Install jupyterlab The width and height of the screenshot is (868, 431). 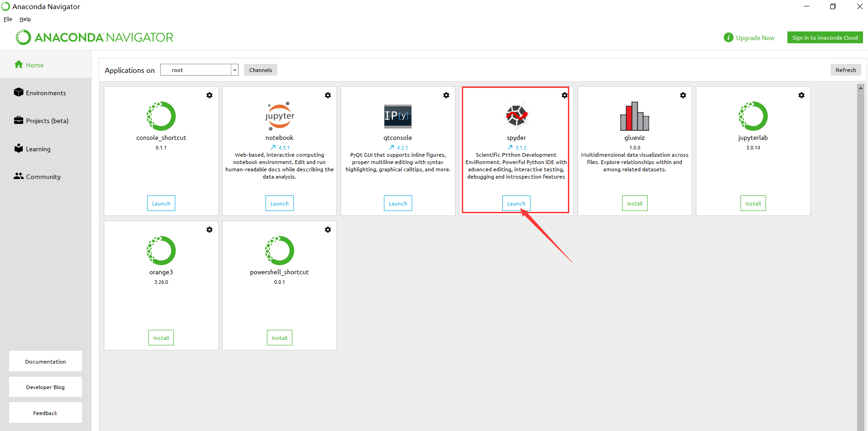753,203
